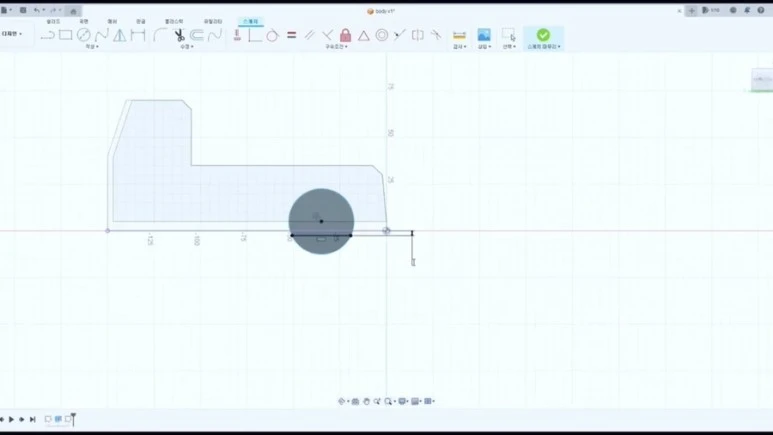Apply Collinear constraint
Image resolution: width=773 pixels, height=435 pixels.
[x=400, y=35]
